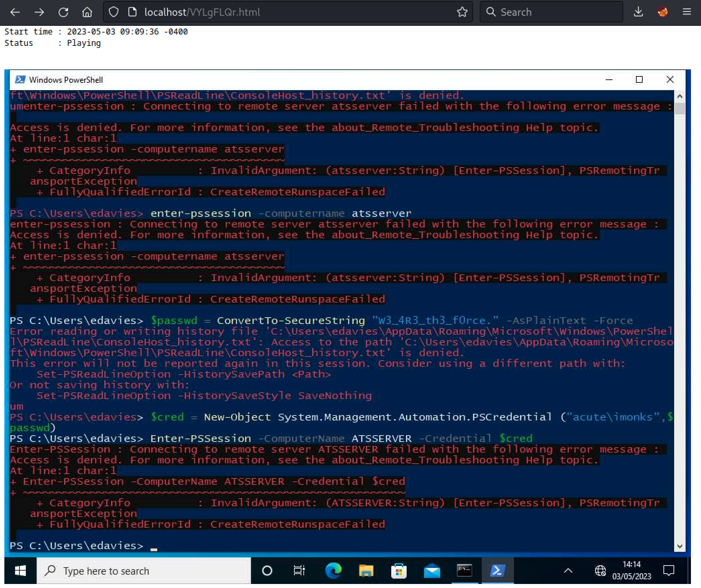The height and width of the screenshot is (588, 701).
Task: Open the taskbar clock and date
Action: coord(632,571)
